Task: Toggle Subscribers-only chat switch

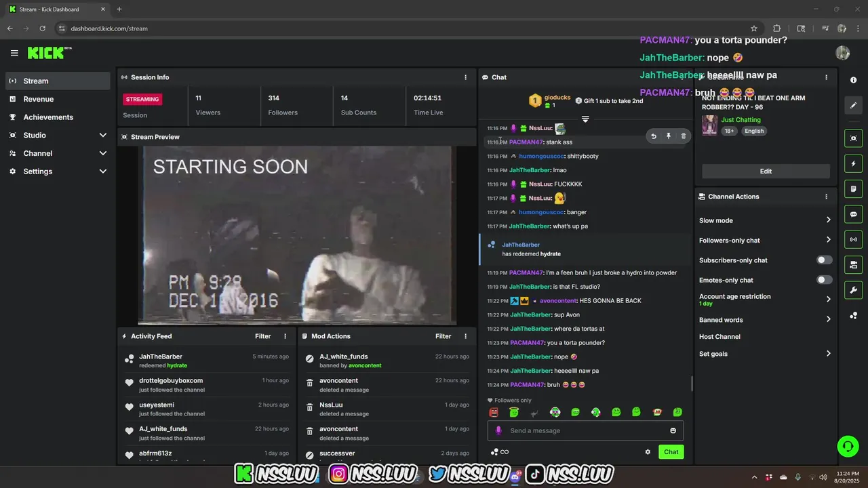Action: coord(824,260)
